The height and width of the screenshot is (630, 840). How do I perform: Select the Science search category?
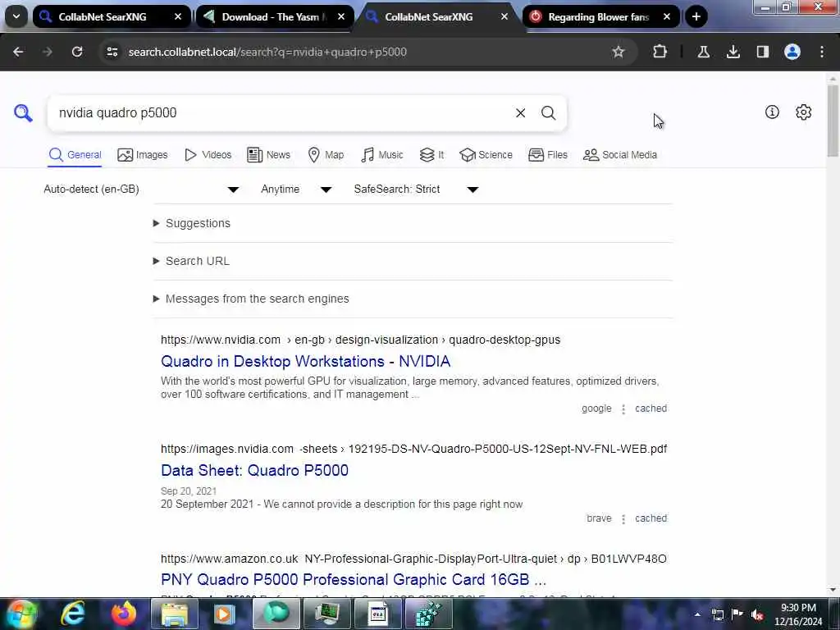pyautogui.click(x=486, y=155)
